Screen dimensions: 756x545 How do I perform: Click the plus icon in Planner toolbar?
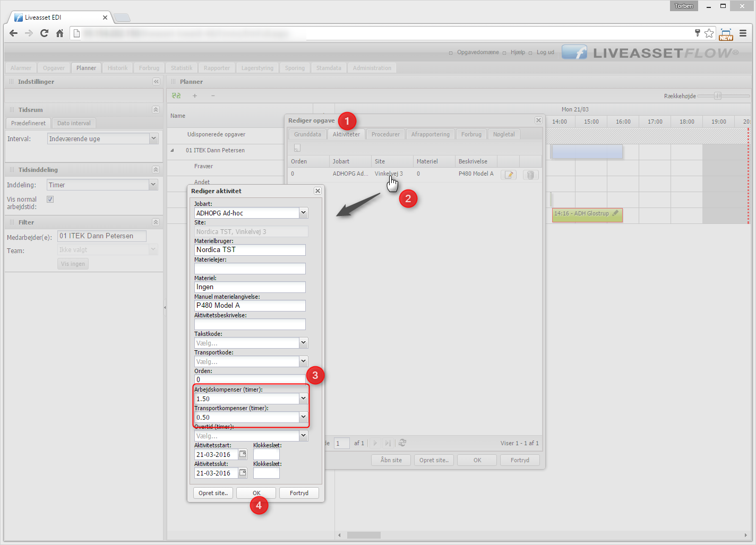(x=195, y=96)
